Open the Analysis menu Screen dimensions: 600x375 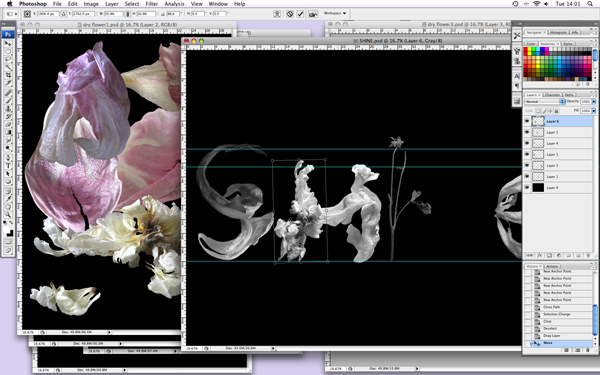174,4
